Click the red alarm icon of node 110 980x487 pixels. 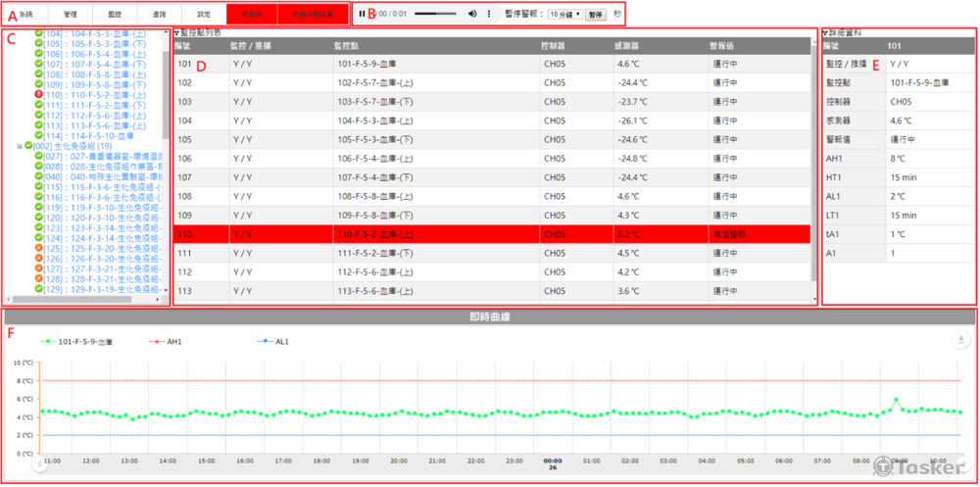[38, 95]
